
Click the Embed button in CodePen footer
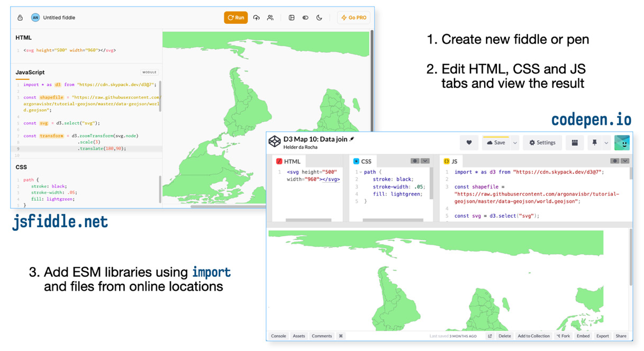583,336
